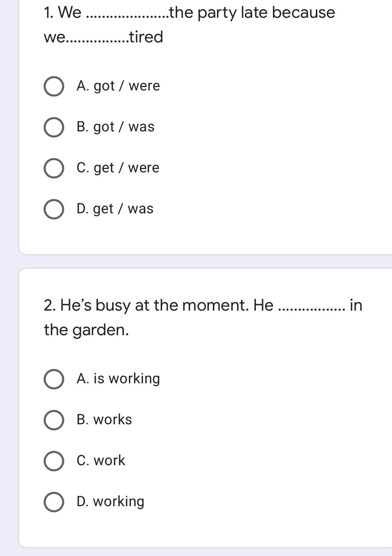Click question 1 text about the party
Image resolution: width=392 pixels, height=556 pixels.
tap(189, 25)
